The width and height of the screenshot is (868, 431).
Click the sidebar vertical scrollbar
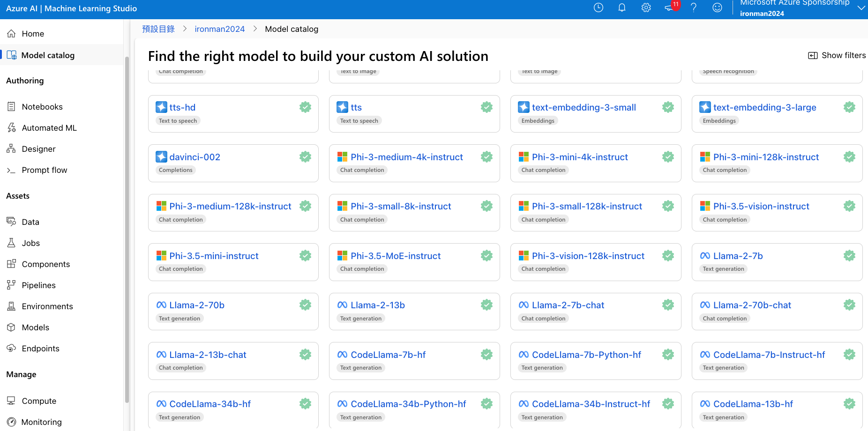click(x=127, y=230)
